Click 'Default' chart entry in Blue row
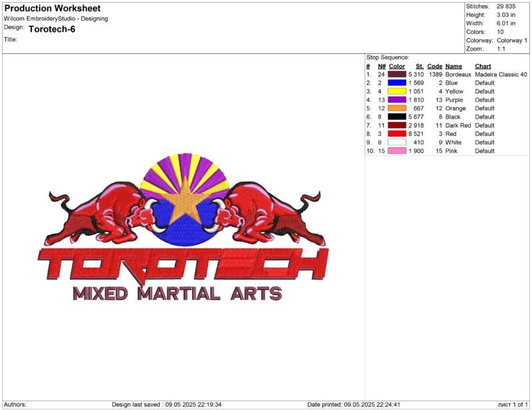The width and height of the screenshot is (532, 410). [x=485, y=83]
